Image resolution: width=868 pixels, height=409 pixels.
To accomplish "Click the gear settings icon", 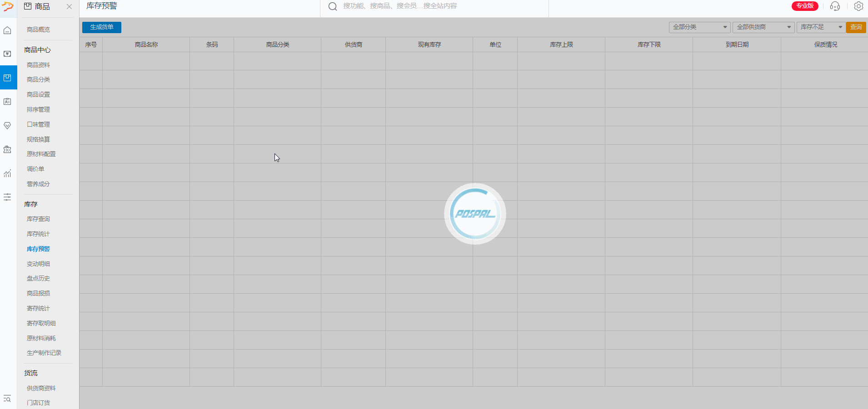I will coord(858,6).
